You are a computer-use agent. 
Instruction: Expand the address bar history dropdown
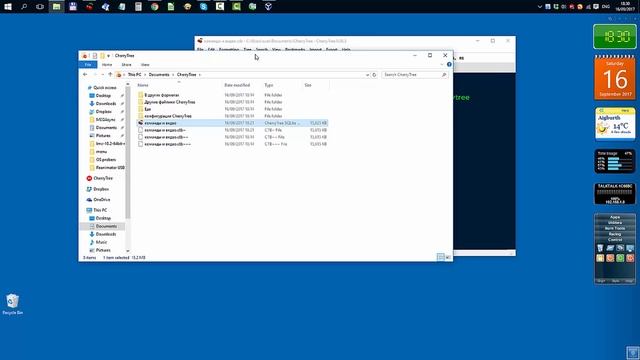tap(367, 75)
